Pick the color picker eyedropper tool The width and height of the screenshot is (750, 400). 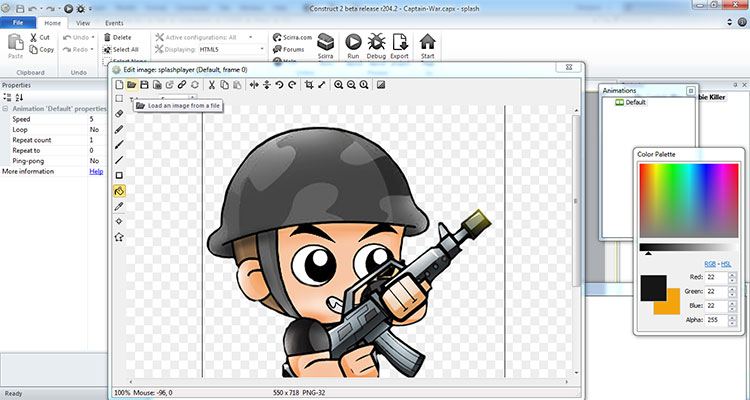(x=119, y=205)
